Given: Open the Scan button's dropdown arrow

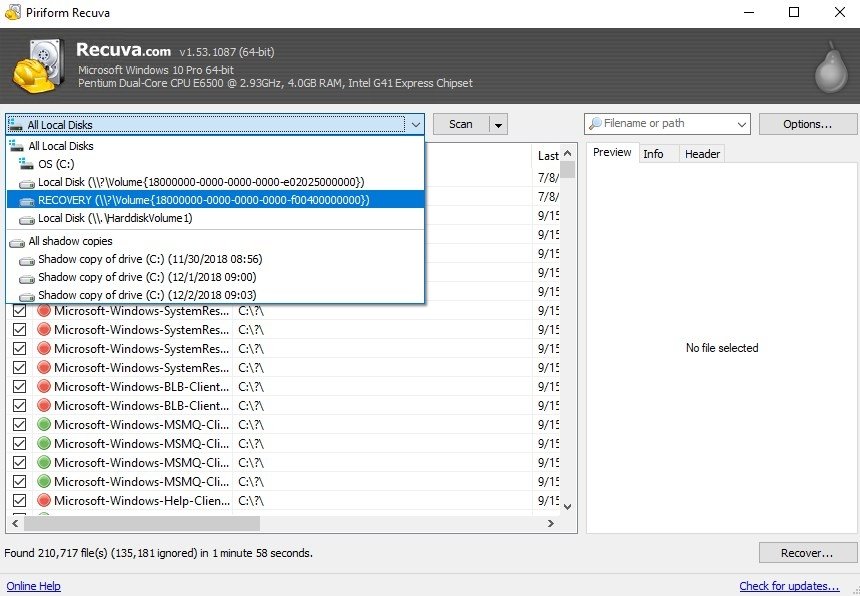Looking at the screenshot, I should point(498,124).
